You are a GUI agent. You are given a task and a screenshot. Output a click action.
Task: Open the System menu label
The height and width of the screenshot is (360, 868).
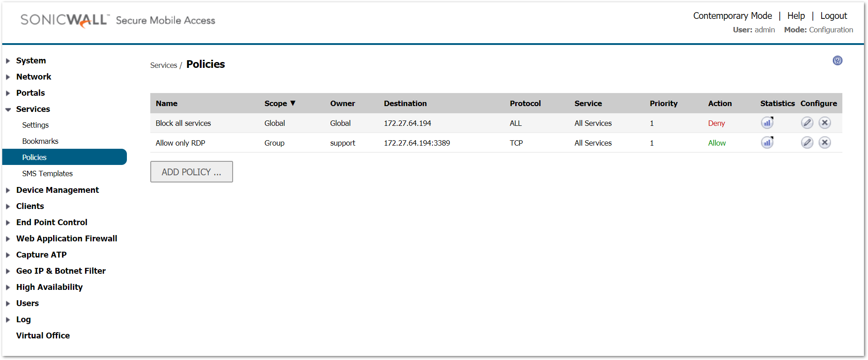point(31,61)
